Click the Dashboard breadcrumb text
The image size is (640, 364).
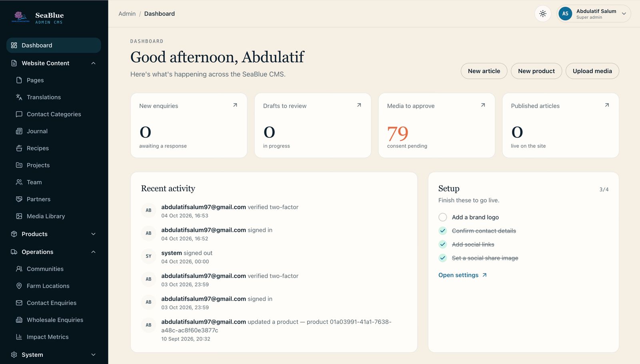(160, 14)
